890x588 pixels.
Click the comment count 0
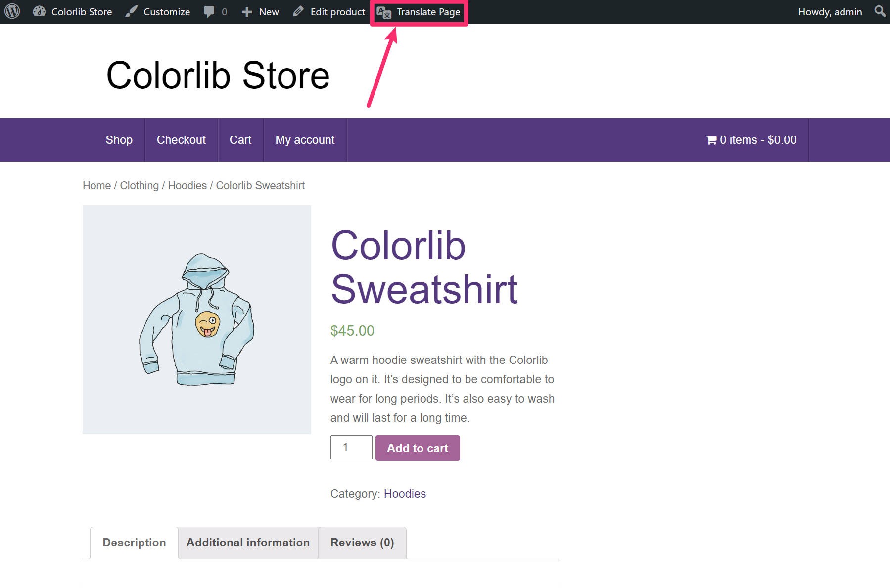[225, 12]
